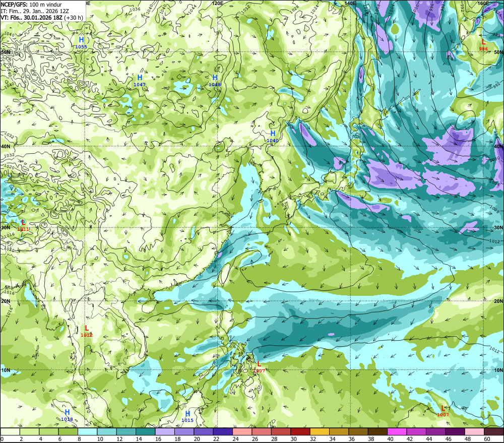This screenshot has width=504, height=443.
Task: Select the H 1047 high pressure marker
Action: tap(140, 80)
